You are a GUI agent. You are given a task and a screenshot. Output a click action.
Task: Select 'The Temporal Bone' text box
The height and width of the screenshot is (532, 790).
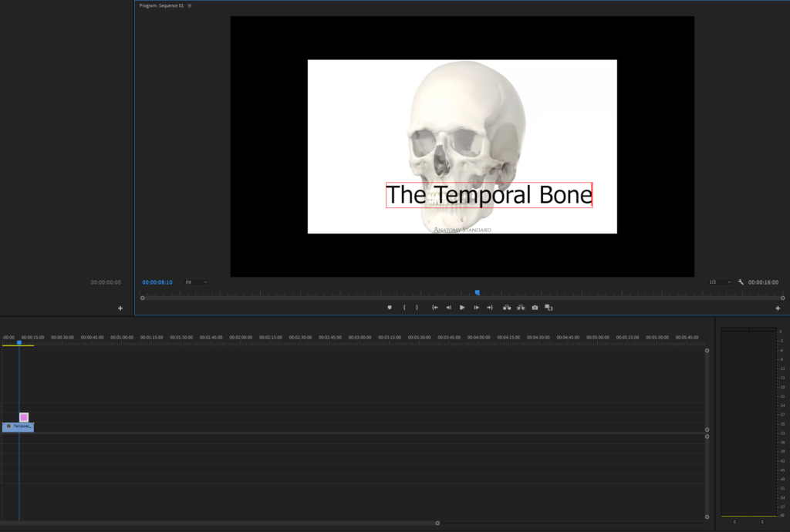(488, 195)
